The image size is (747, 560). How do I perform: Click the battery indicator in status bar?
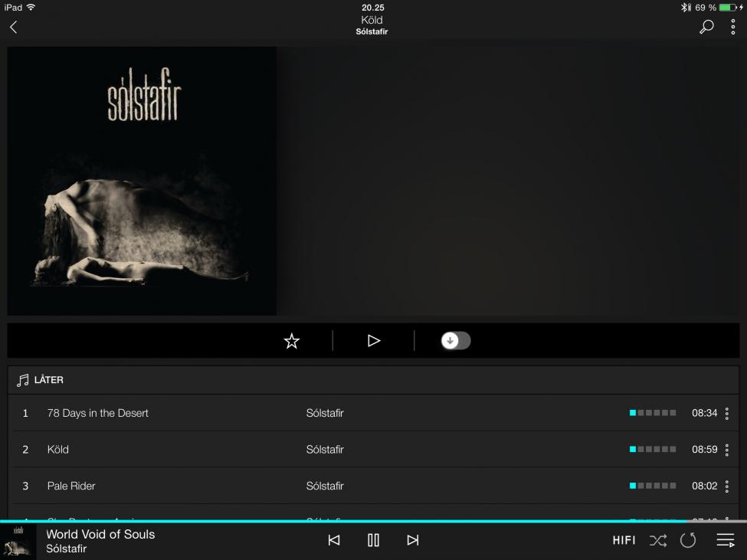tap(728, 7)
